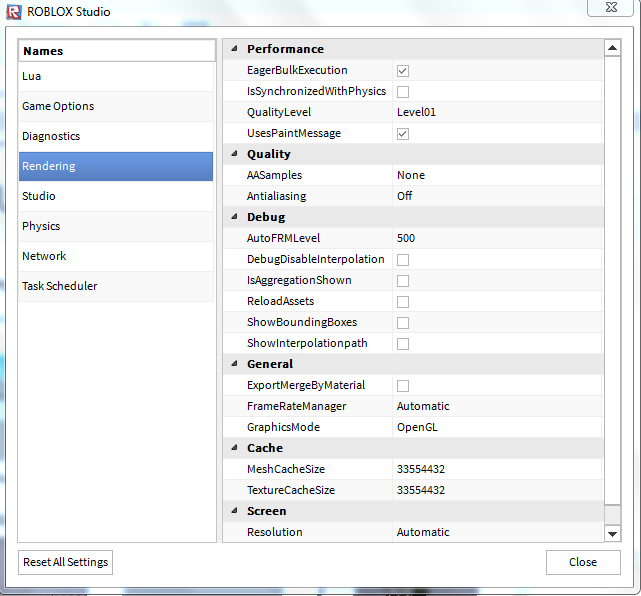Click the scrollbar up arrow
Screen dimensions: 641x596
coord(612,48)
